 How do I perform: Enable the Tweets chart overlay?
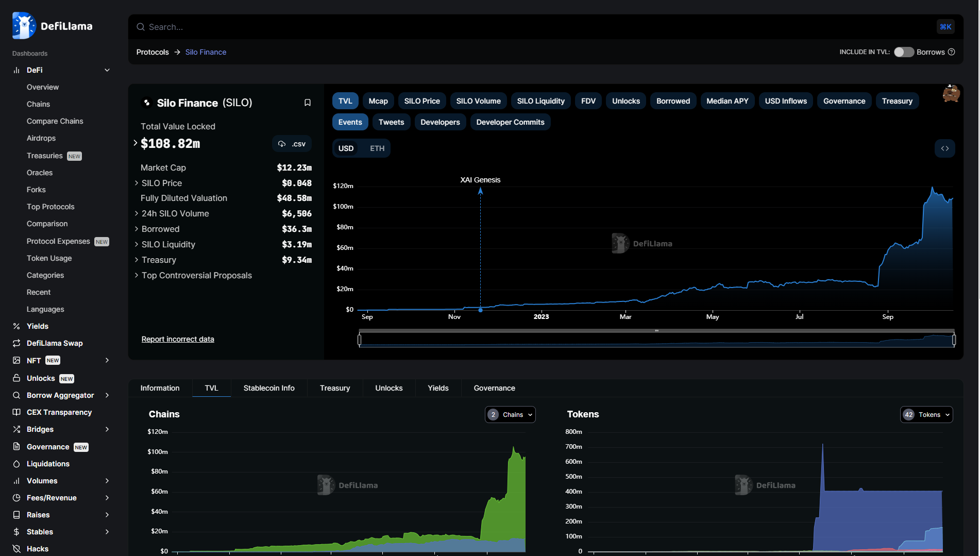(391, 122)
